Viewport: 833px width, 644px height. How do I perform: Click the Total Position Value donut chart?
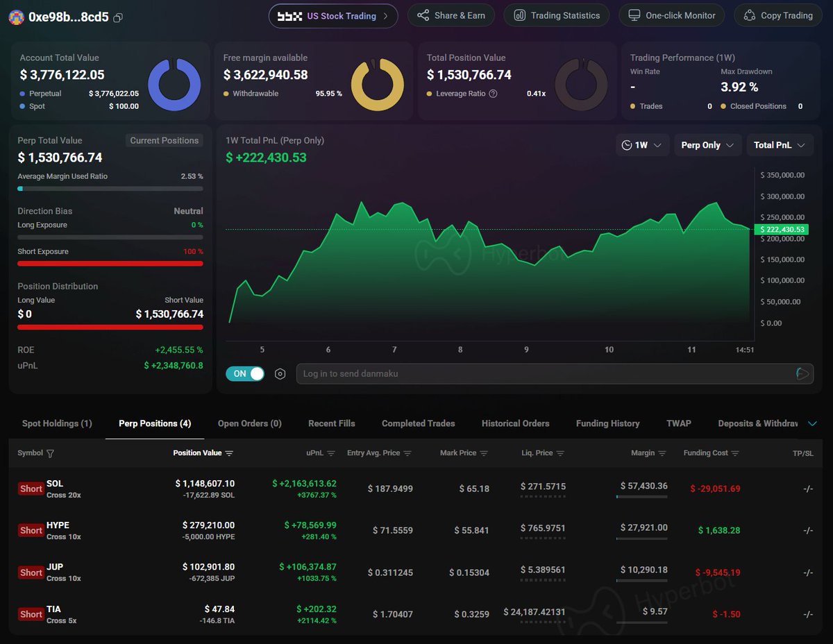(581, 85)
